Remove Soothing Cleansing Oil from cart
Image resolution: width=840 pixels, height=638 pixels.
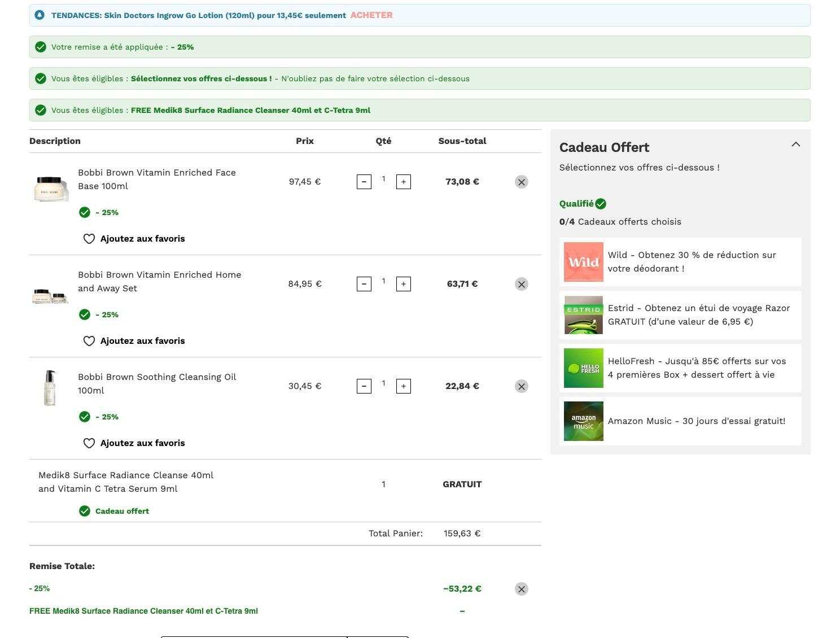pyautogui.click(x=522, y=386)
